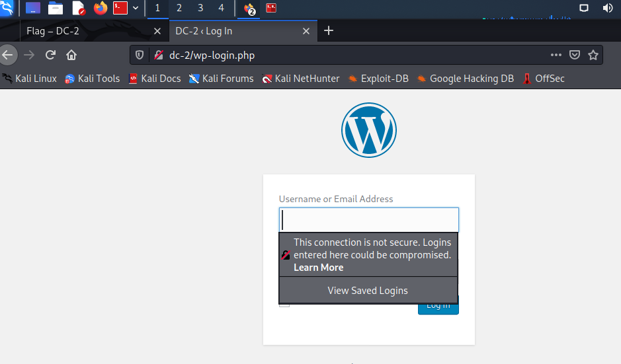Open the page actions three-dots menu
Screen dimensions: 621x364
coord(556,55)
